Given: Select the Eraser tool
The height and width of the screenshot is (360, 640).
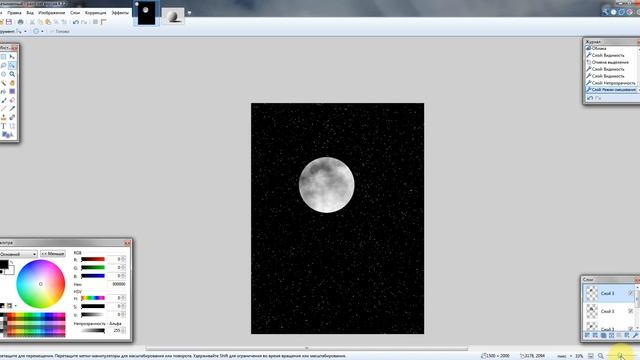Looking at the screenshot, I should (x=12, y=100).
